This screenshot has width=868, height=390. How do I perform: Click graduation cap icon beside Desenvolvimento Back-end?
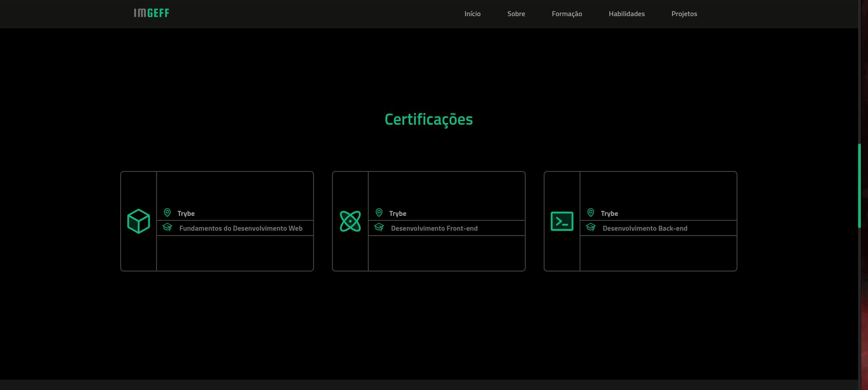[x=591, y=227]
